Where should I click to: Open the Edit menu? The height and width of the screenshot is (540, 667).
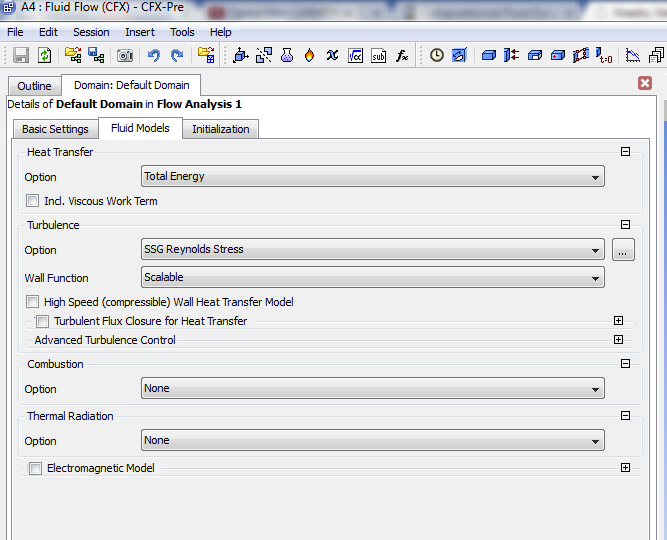coord(48,32)
